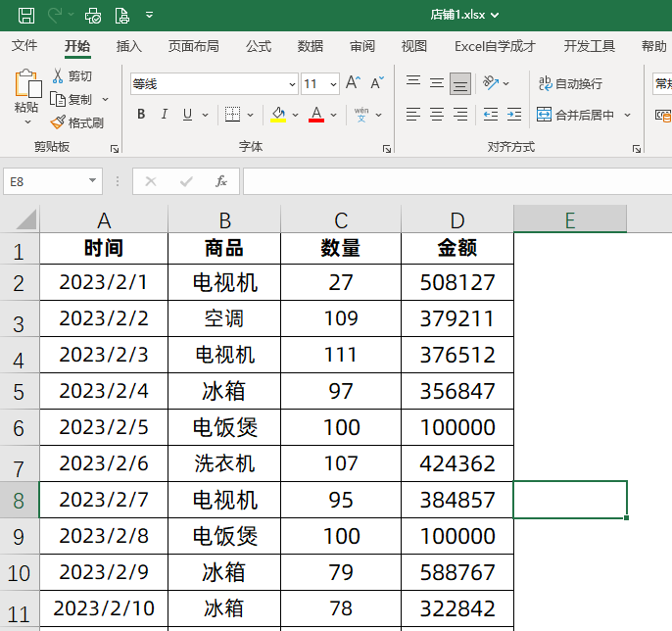Toggle Italic formatting
The height and width of the screenshot is (631, 672).
point(165,115)
